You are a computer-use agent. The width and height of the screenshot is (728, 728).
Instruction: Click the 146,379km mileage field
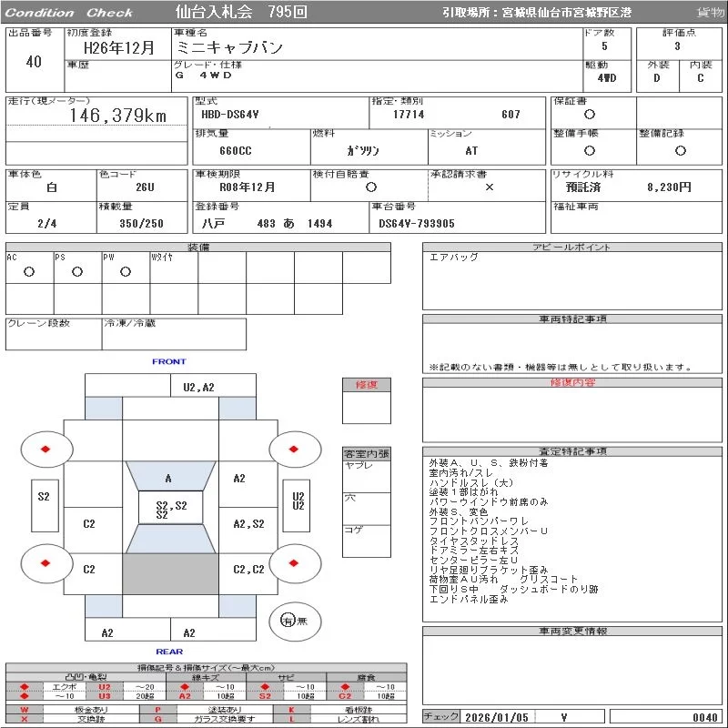(118, 116)
